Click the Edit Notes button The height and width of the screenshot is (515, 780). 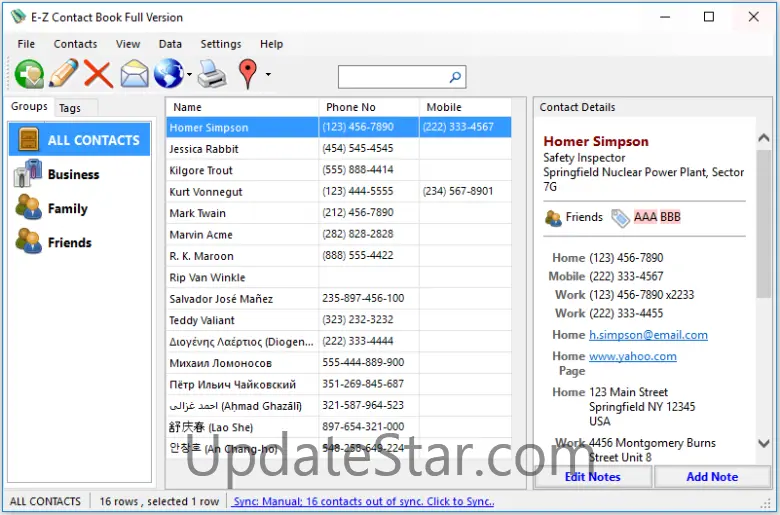[592, 477]
